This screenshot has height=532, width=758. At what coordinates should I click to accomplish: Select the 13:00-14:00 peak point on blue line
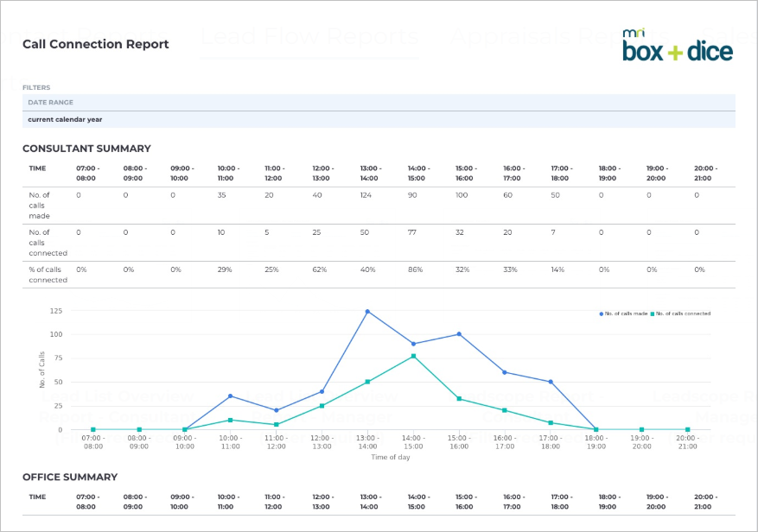367,312
